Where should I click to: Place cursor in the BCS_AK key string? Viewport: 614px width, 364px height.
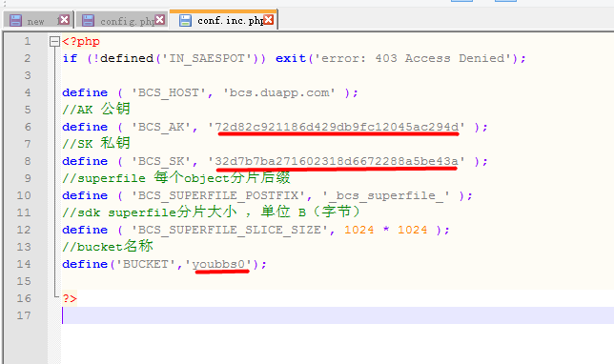click(337, 127)
